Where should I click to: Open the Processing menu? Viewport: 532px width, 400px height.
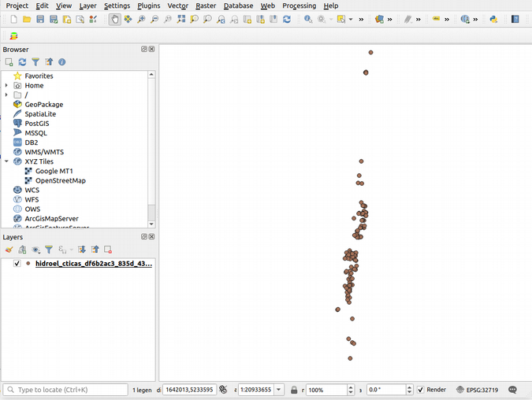tap(299, 6)
